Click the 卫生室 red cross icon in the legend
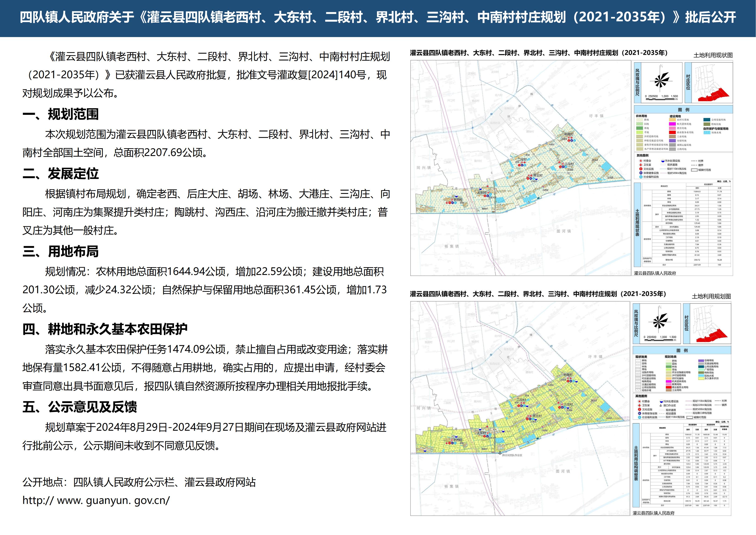 click(x=641, y=165)
